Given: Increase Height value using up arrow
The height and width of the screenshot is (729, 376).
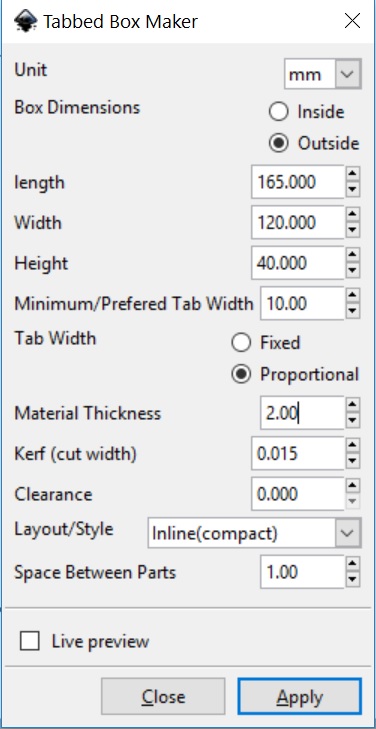Looking at the screenshot, I should click(x=353, y=255).
